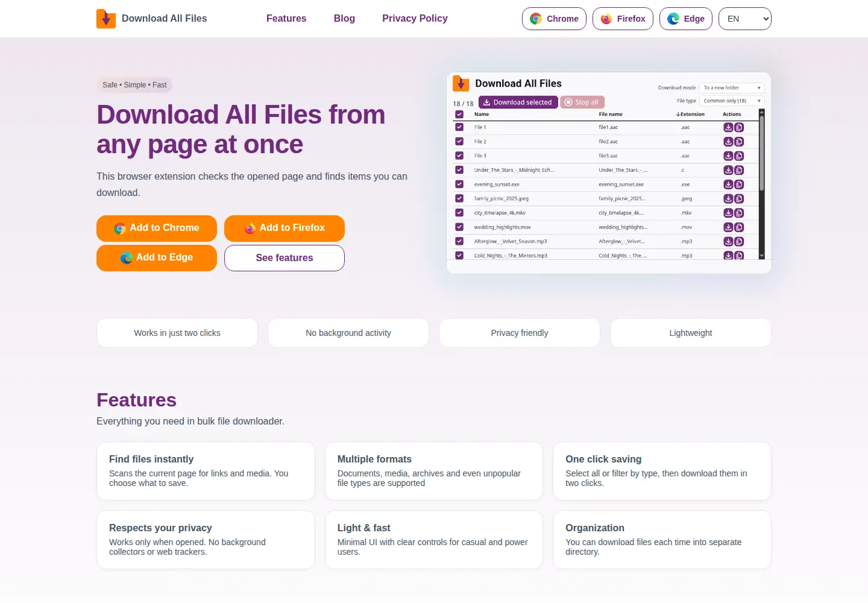Open File type 'Common only (18)' dropdown
This screenshot has height=603, width=868.
pos(732,101)
